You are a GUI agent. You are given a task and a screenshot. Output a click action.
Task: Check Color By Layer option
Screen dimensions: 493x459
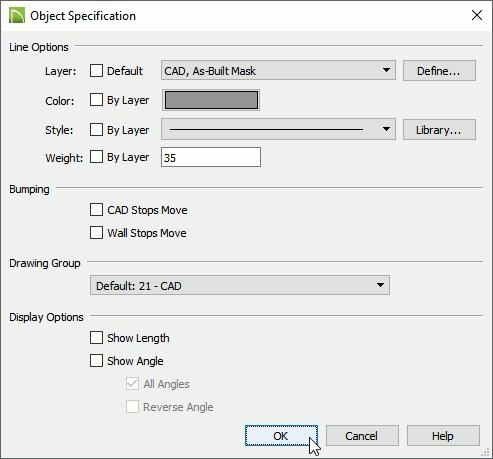pyautogui.click(x=96, y=100)
